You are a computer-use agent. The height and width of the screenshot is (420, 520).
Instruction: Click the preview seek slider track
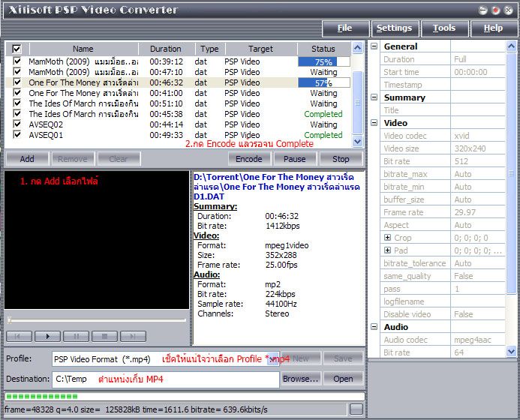97,320
